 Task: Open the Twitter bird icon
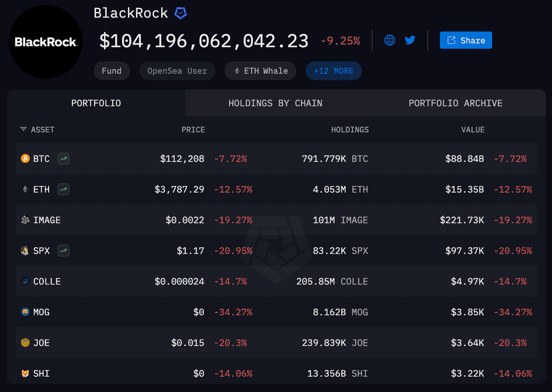(410, 40)
